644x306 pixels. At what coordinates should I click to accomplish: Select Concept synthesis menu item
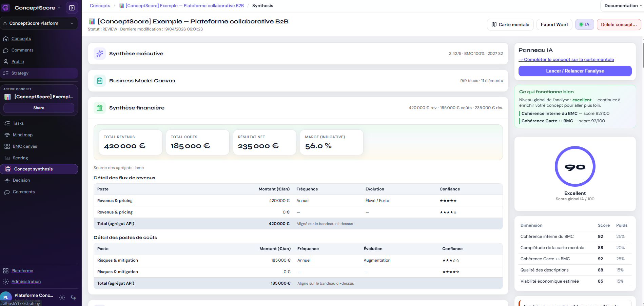click(x=39, y=169)
